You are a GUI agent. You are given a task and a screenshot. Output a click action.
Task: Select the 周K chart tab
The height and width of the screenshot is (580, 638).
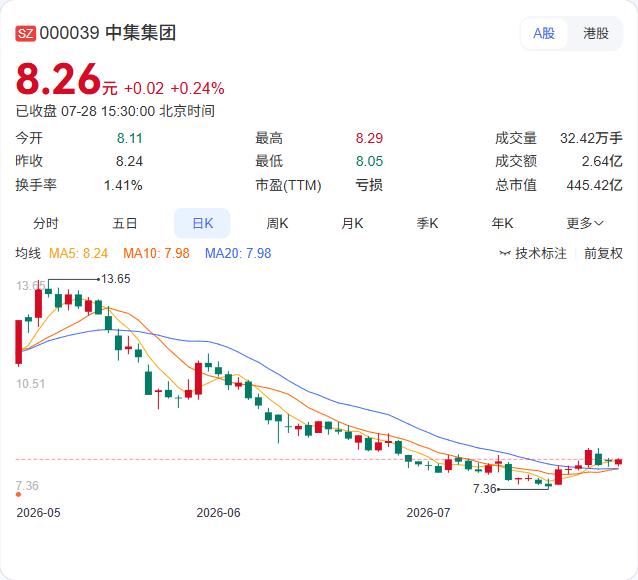coord(277,223)
